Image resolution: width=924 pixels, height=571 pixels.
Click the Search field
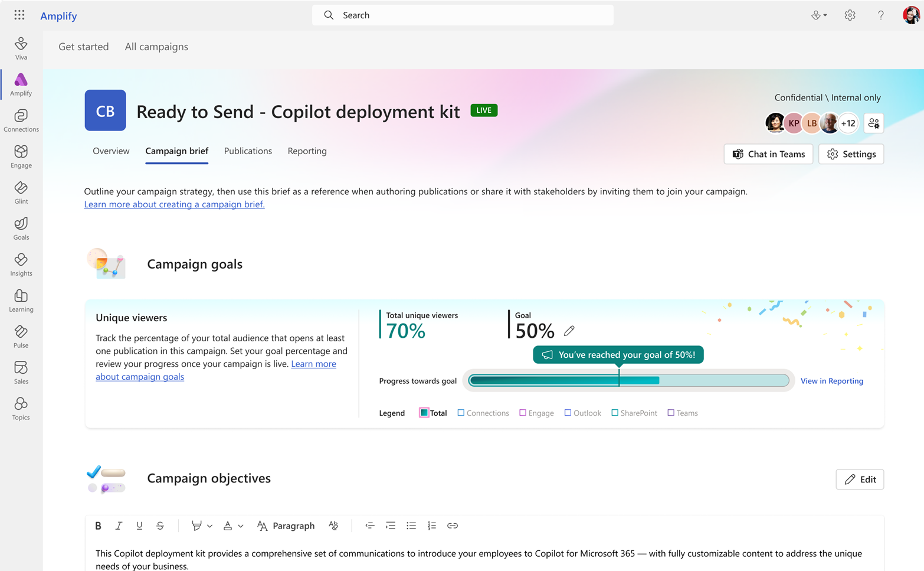point(463,15)
